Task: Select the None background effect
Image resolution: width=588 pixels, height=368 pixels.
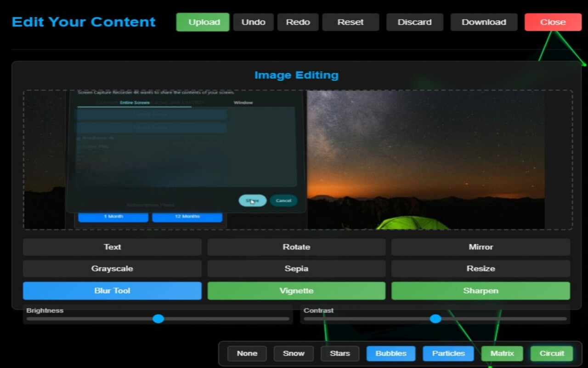Action: (x=247, y=353)
